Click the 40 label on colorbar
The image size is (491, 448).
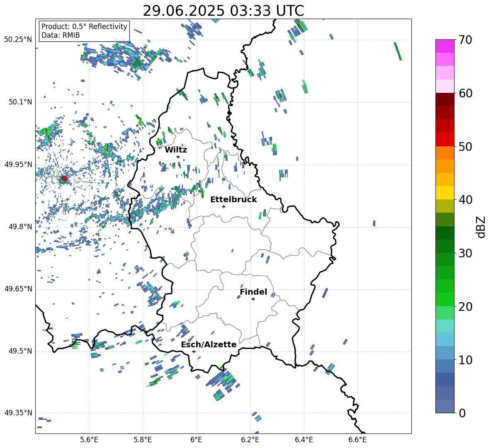pyautogui.click(x=465, y=200)
